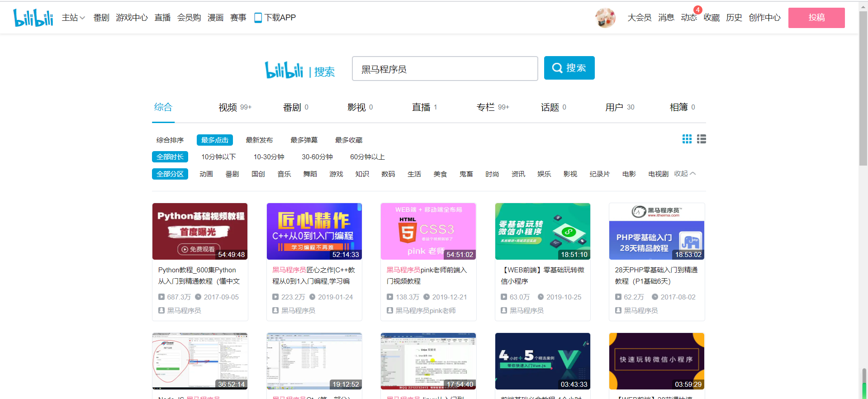Open 历史 history link
868x399 pixels.
pyautogui.click(x=734, y=18)
